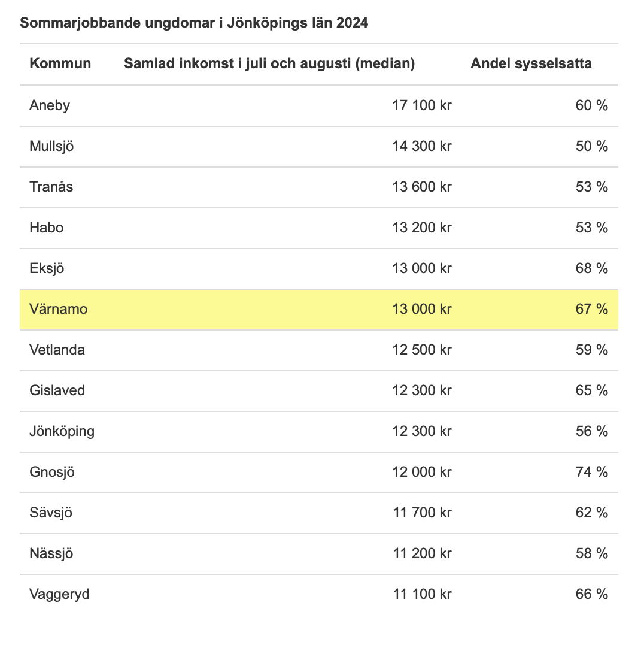This screenshot has height=648, width=644.
Task: Click the Tranås municipality cell
Action: (x=51, y=187)
